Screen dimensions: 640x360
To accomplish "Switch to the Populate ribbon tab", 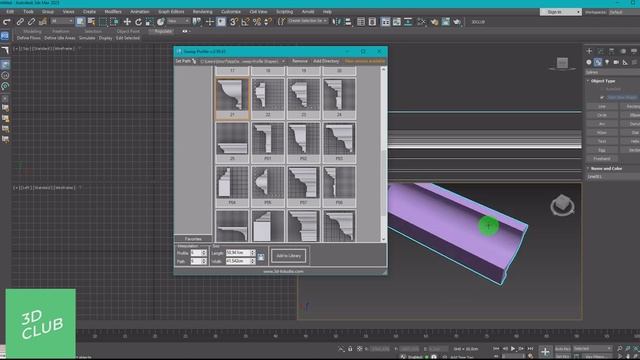I will click(x=163, y=31).
